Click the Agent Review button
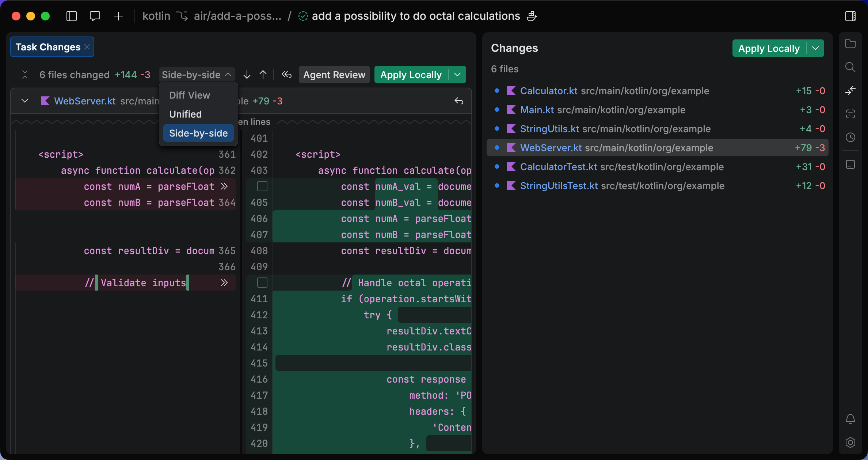Screen dimensions: 868x460 pos(334,75)
